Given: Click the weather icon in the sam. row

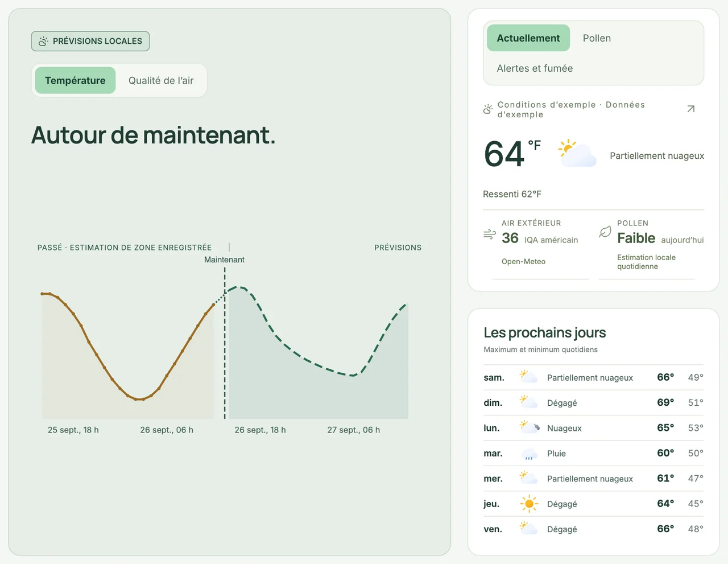Looking at the screenshot, I should pyautogui.click(x=528, y=376).
